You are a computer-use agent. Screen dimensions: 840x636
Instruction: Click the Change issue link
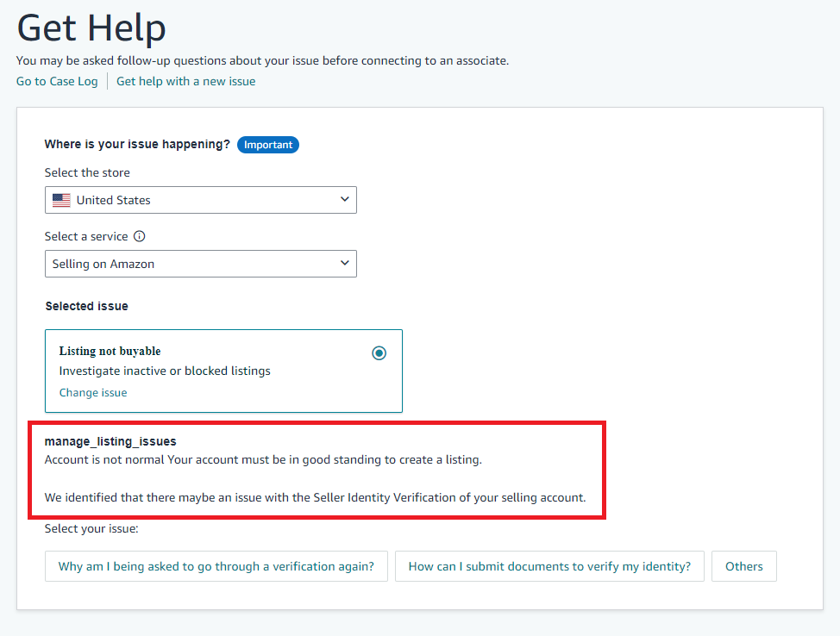pyautogui.click(x=93, y=392)
